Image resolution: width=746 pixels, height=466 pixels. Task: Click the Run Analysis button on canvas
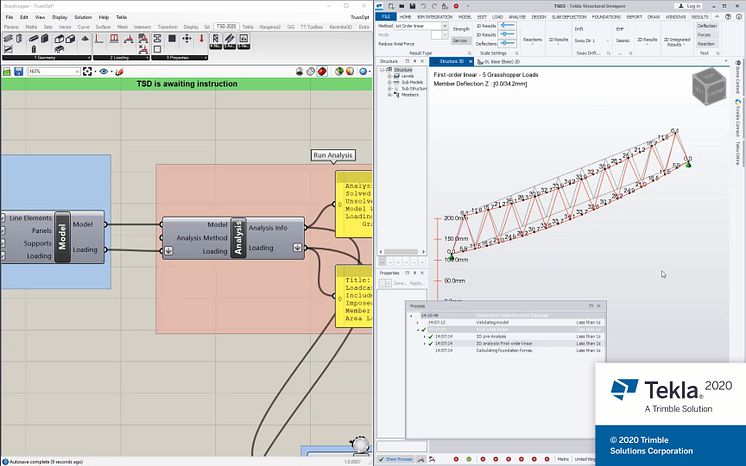pos(333,156)
